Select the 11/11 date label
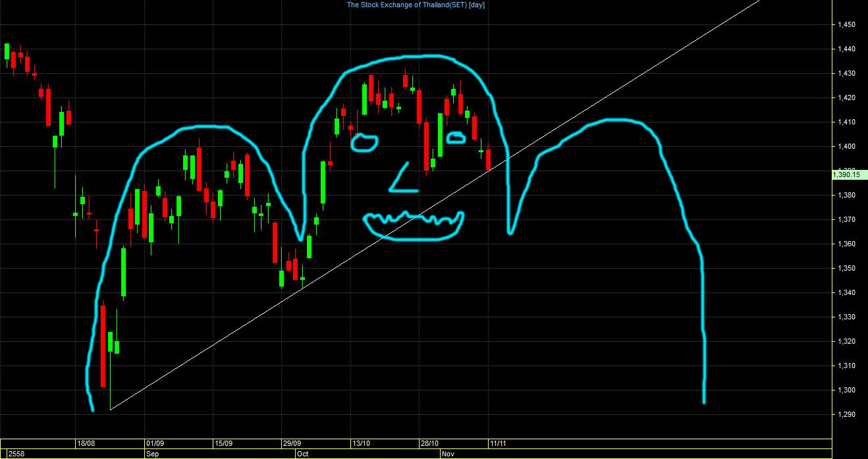This screenshot has width=868, height=459. coord(499,443)
